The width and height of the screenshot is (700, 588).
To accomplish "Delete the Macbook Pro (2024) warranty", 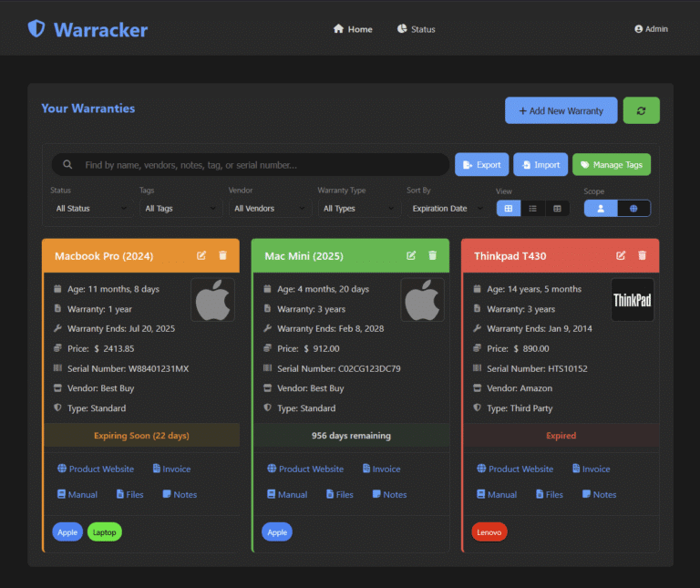I will tap(222, 255).
